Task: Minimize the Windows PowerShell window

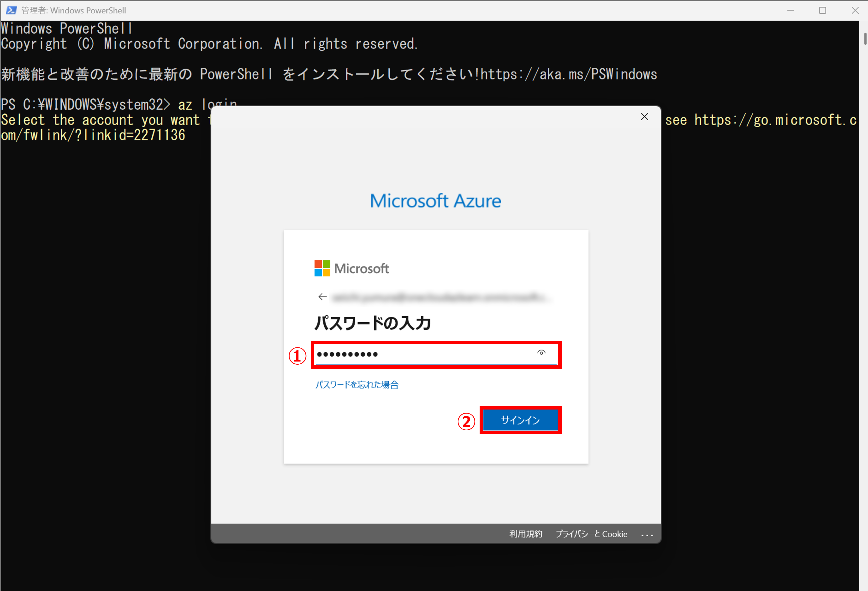Action: click(790, 11)
